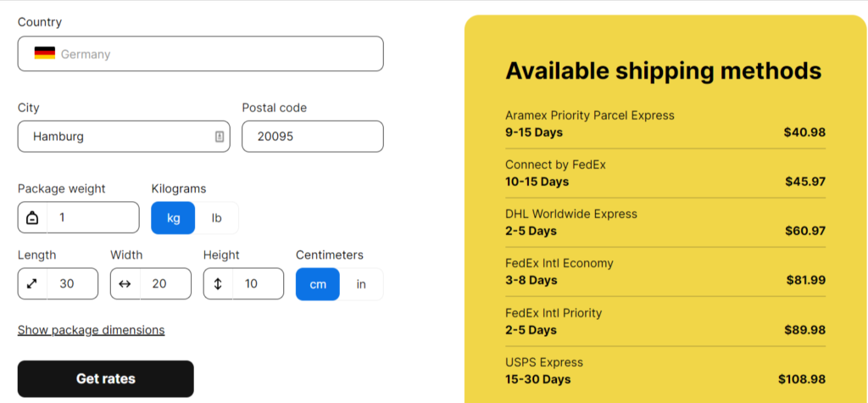Click the vertical height arrow icon
Screen dimensions: 868x403
pyautogui.click(x=218, y=284)
